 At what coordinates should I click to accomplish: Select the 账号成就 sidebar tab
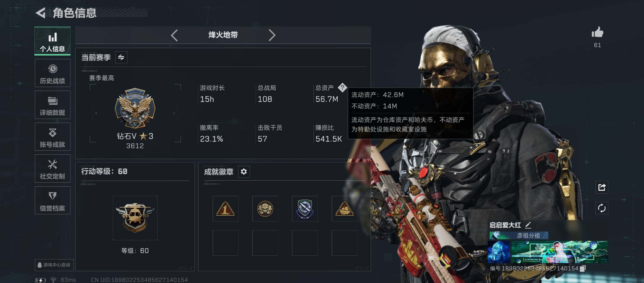point(52,137)
